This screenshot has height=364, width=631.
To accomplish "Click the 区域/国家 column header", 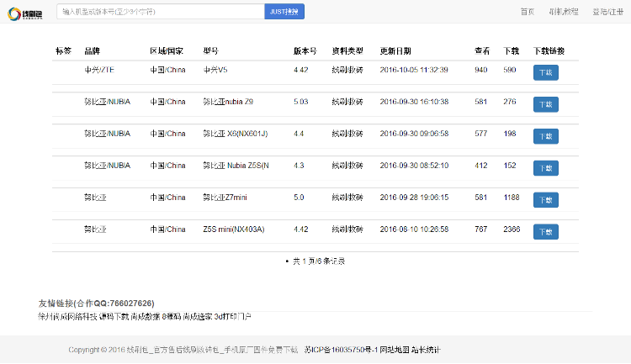I will pyautogui.click(x=167, y=51).
